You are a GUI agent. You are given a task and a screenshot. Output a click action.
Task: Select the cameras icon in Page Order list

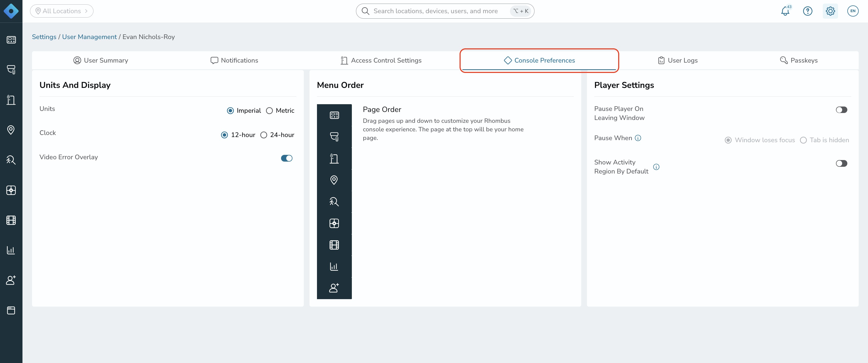tap(334, 137)
